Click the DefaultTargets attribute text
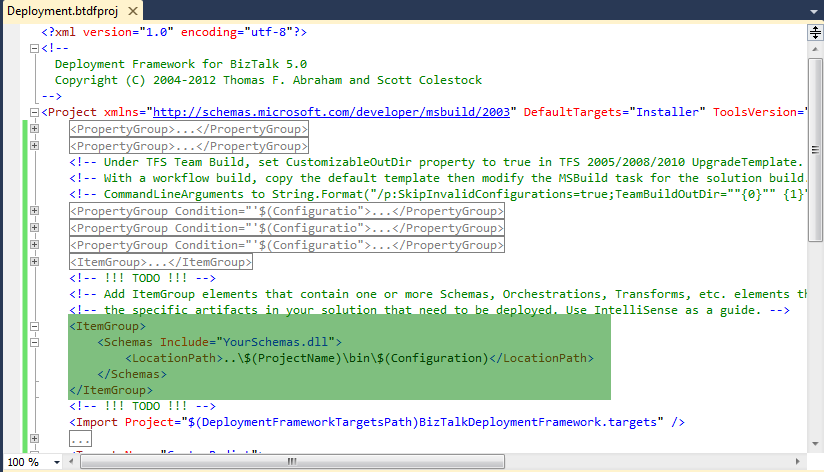Screen dimensions: 824x472 573,112
